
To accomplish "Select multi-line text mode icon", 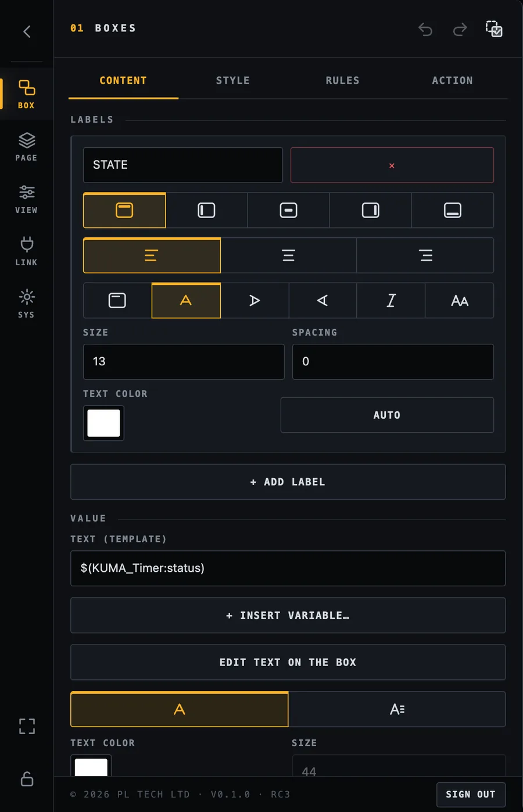I will (397, 709).
